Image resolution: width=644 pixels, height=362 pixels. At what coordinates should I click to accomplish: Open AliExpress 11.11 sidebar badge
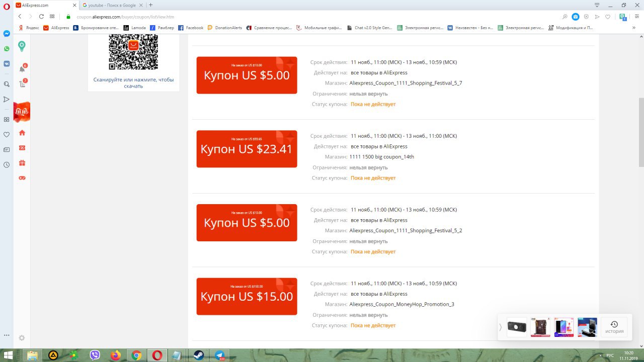point(22,112)
